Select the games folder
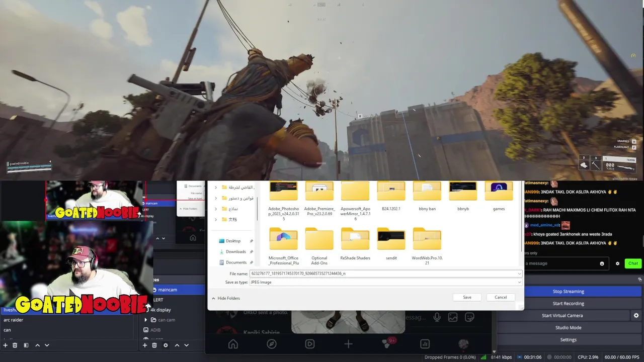Screen dimensions: 644x362 [499, 196]
